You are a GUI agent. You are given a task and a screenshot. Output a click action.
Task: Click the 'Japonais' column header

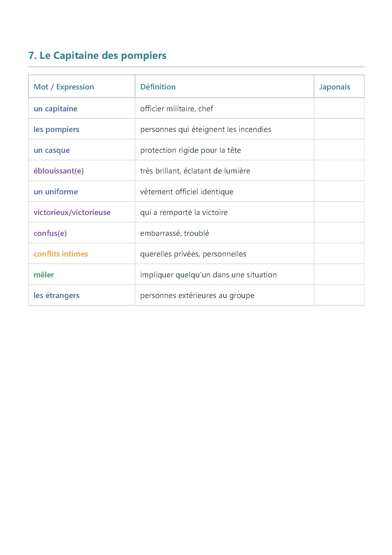[x=334, y=87]
